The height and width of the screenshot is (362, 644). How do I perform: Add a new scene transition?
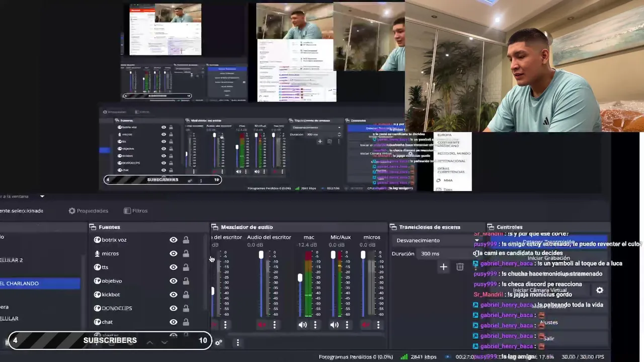point(443,267)
